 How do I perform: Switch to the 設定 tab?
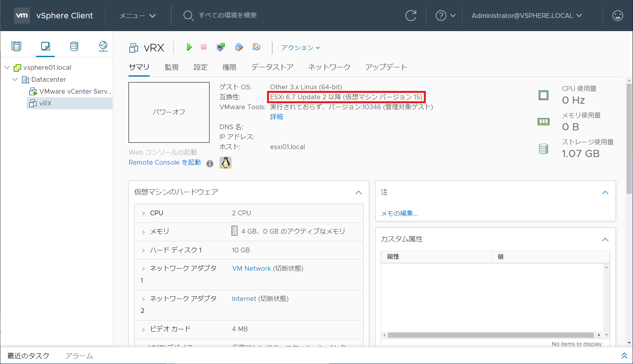tap(200, 67)
